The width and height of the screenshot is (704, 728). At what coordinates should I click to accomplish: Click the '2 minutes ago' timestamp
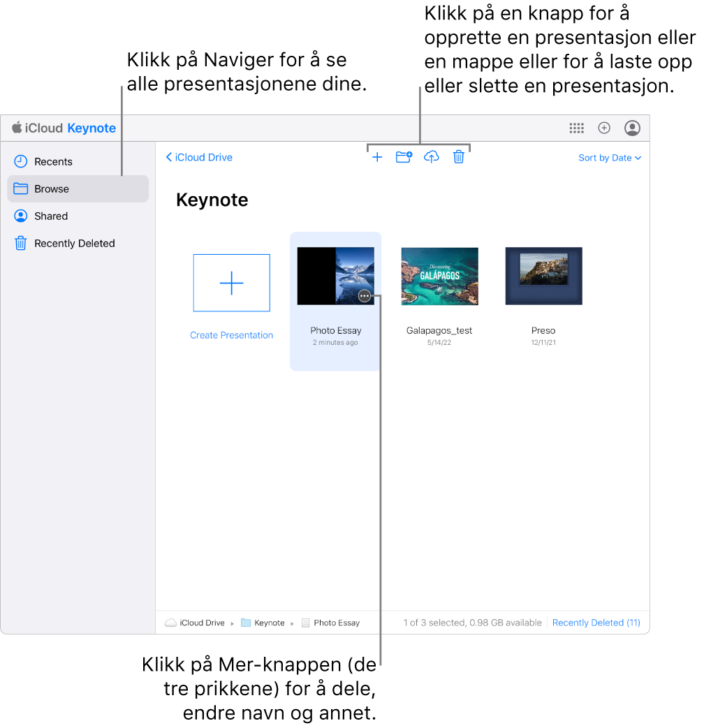click(x=335, y=343)
